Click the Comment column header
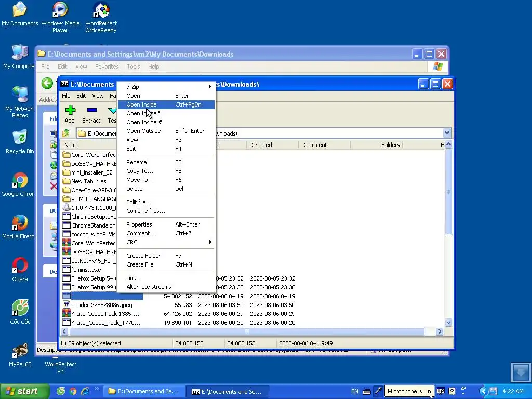This screenshot has height=399, width=532. (324, 145)
